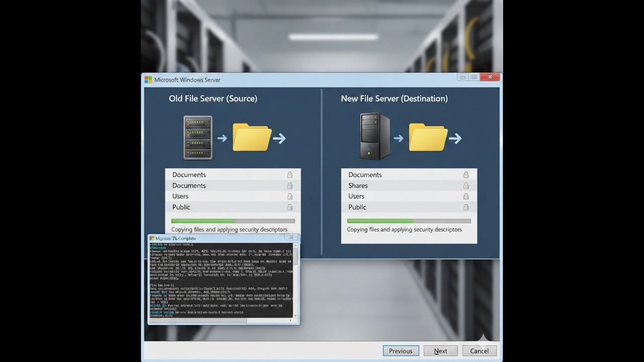This screenshot has width=644, height=362.
Task: Click the 'Old File Server (Source)' heading
Action: (x=213, y=99)
